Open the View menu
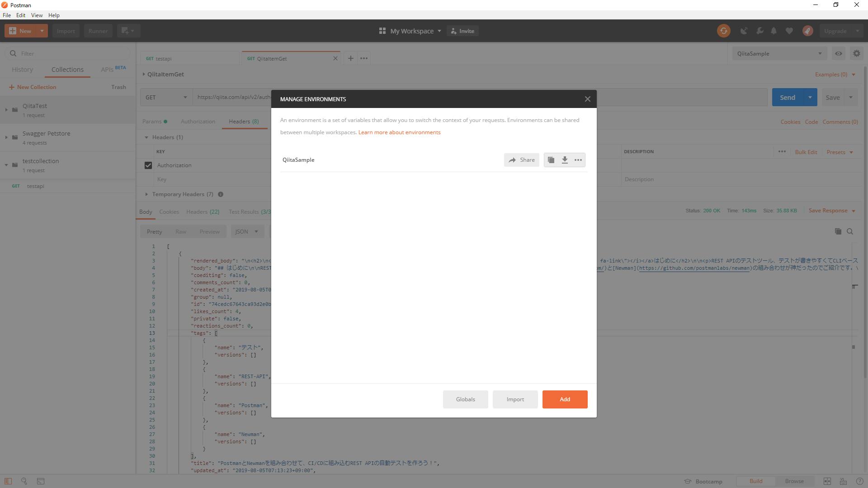Viewport: 868px width, 488px height. pos(37,15)
